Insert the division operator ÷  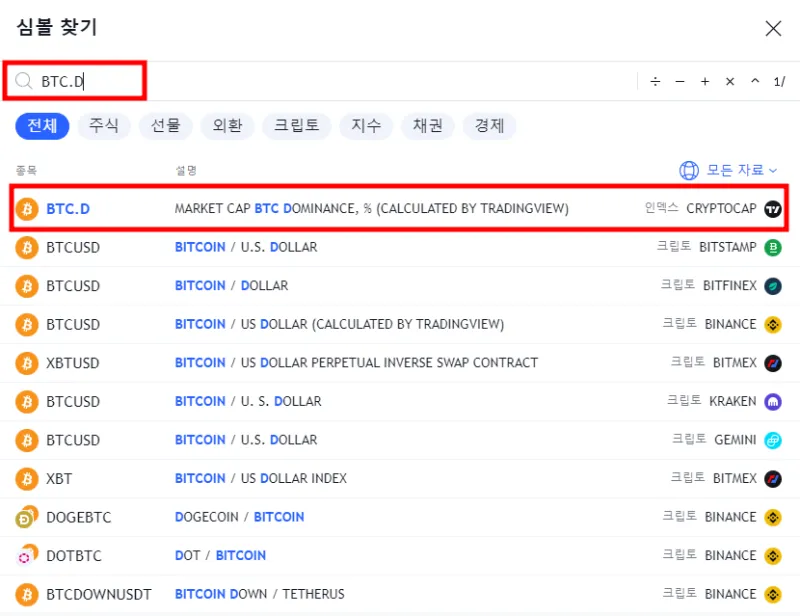click(655, 82)
